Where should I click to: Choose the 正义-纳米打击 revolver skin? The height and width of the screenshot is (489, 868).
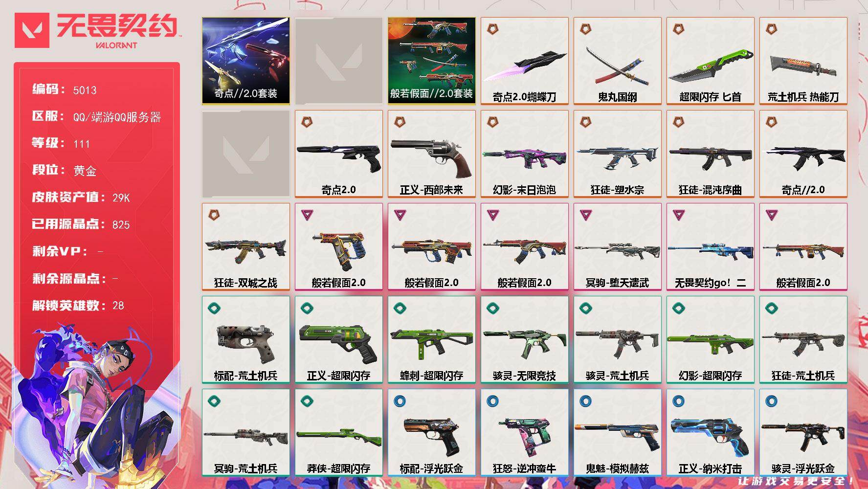coord(710,433)
